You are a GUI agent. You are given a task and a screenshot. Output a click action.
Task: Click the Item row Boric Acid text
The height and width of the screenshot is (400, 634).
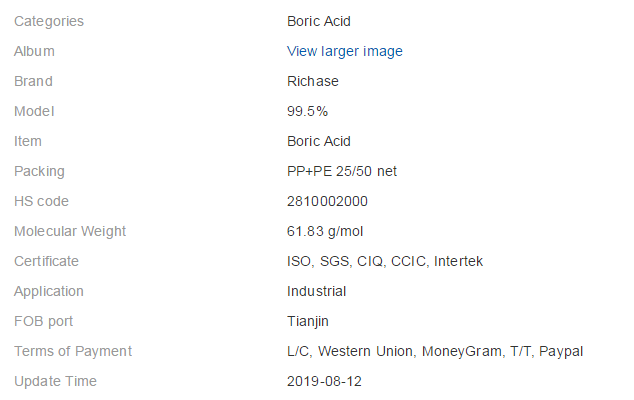coord(319,141)
